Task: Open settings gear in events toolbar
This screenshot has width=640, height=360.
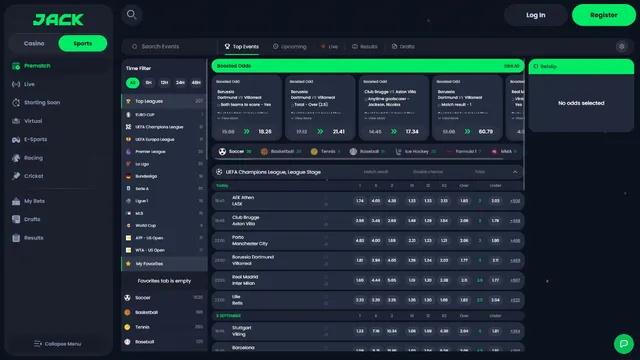Action: [622, 47]
